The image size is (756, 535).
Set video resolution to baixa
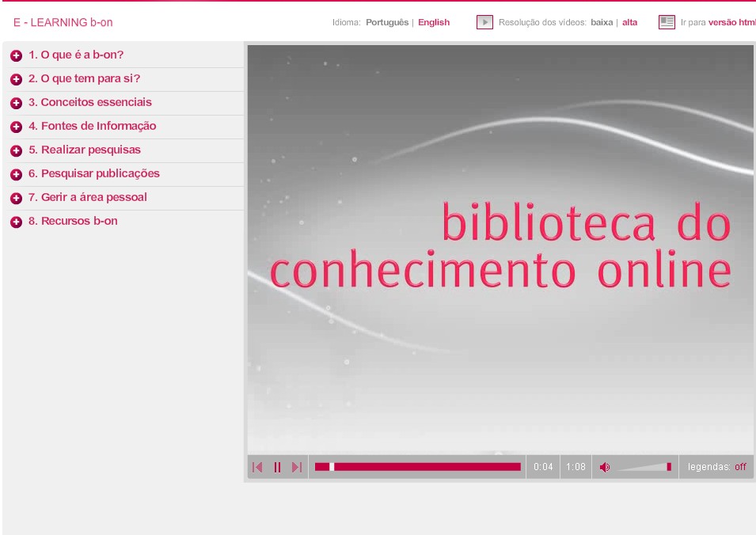[602, 22]
